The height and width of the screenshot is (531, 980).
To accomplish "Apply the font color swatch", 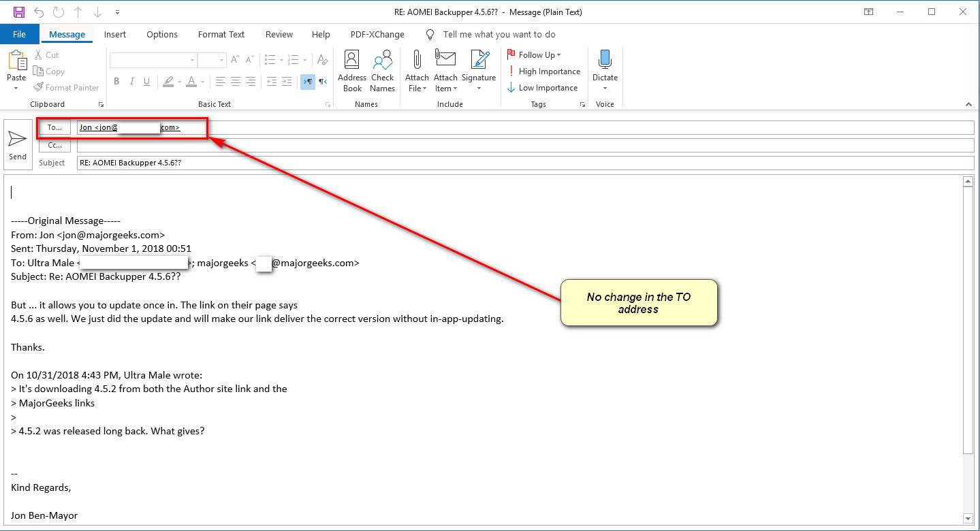I will 191,82.
